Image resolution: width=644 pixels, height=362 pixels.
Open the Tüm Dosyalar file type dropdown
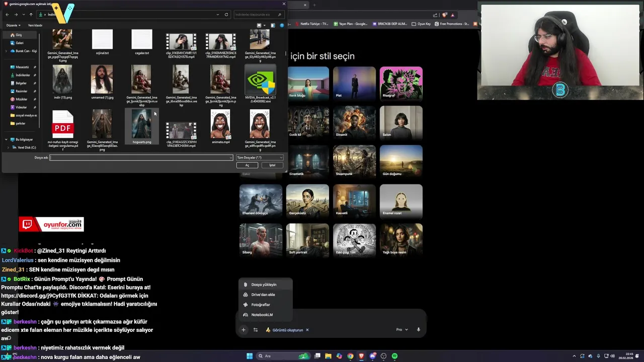coord(260,157)
